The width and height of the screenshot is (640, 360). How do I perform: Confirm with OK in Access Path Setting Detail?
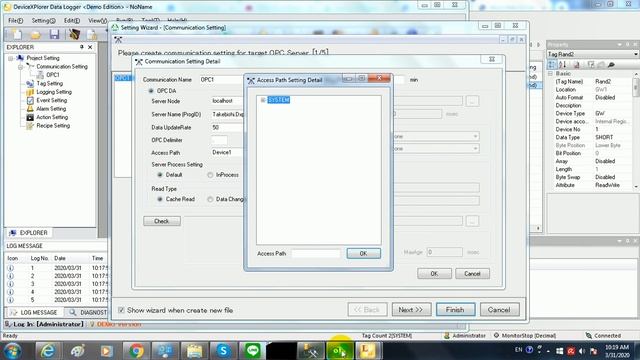coord(363,253)
